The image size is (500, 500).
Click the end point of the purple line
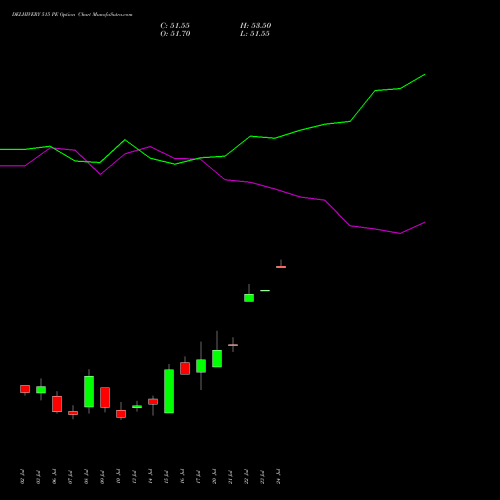coord(425,222)
